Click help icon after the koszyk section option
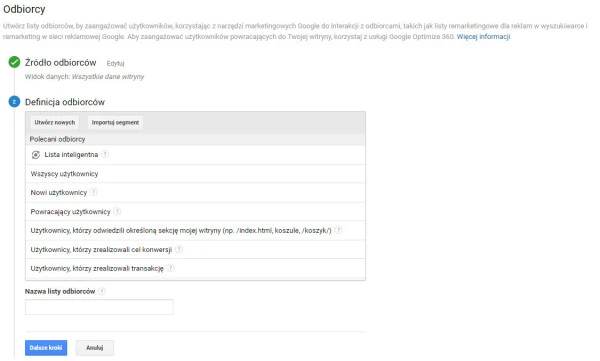The height and width of the screenshot is (361, 600). point(338,230)
